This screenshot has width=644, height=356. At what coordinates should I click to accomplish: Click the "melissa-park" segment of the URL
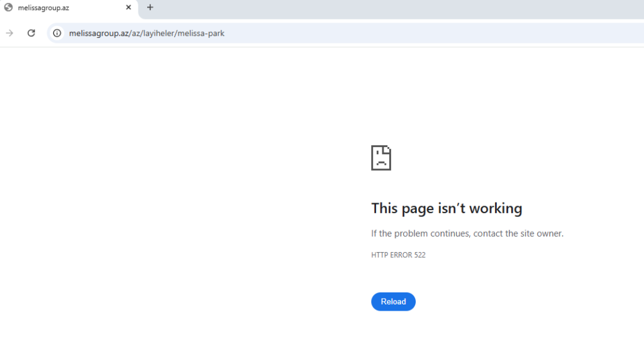click(x=201, y=33)
